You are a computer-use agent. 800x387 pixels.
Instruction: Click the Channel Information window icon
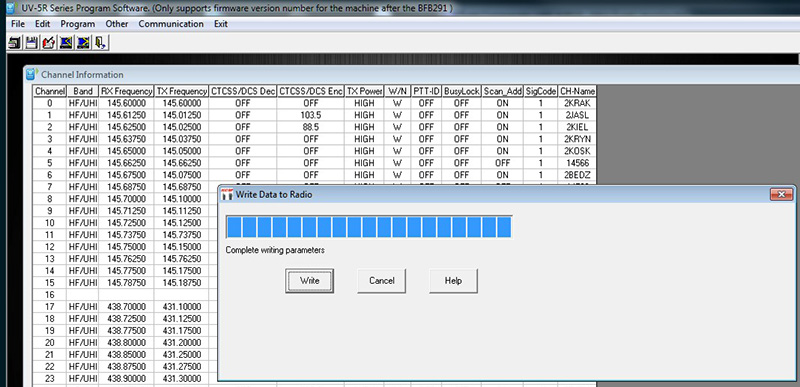point(32,74)
